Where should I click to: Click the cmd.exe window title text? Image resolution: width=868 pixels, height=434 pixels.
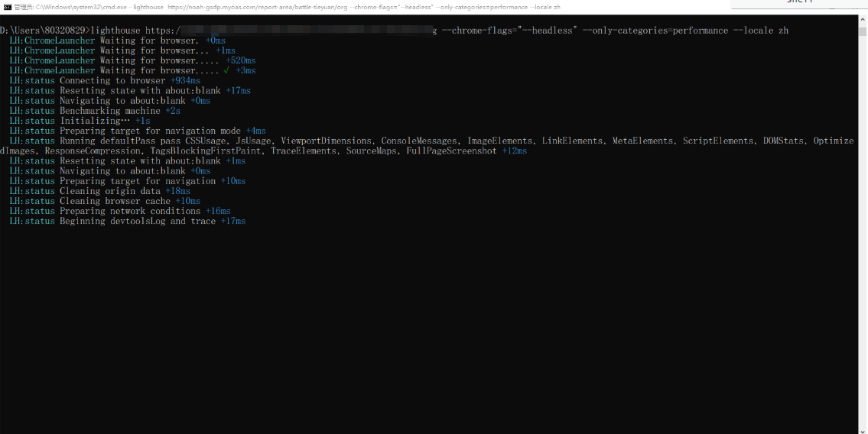point(287,7)
